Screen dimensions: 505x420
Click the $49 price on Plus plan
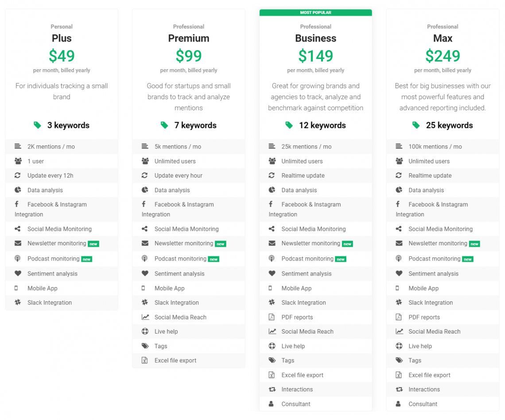click(x=61, y=56)
